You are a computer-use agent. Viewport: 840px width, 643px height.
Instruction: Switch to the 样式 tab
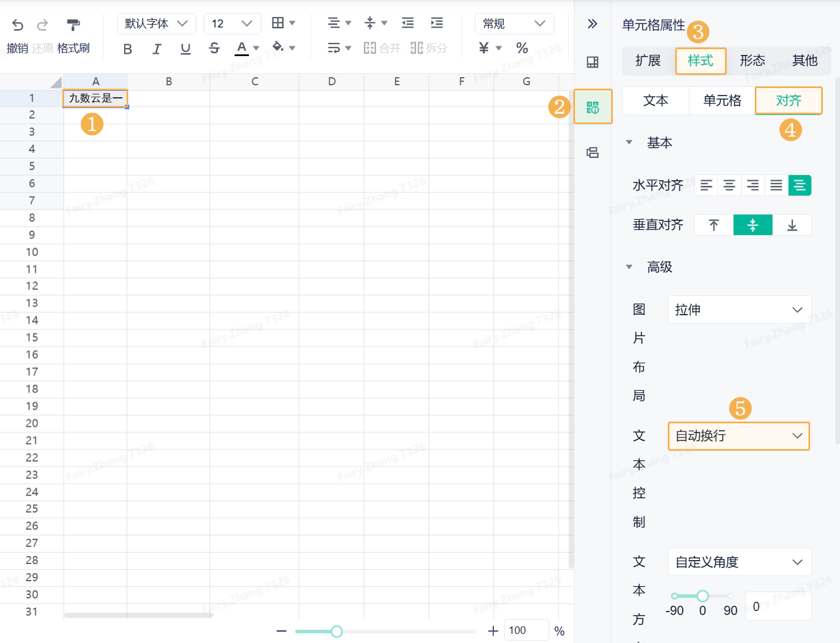700,61
